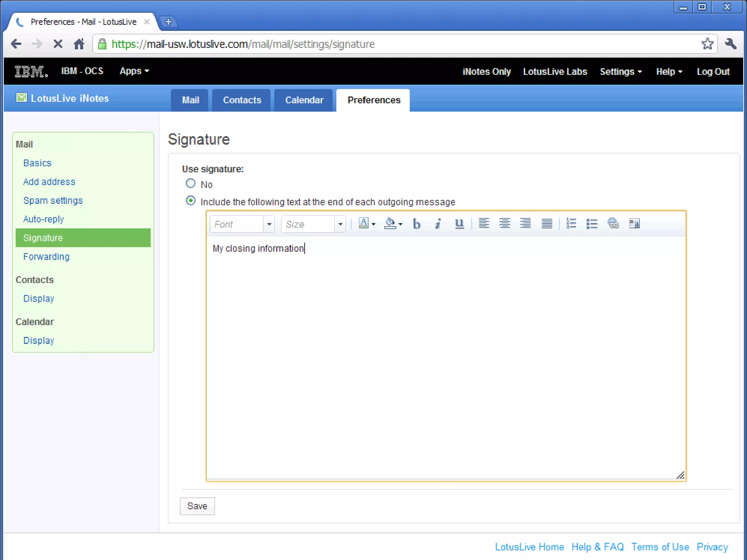747x560 pixels.
Task: Center align the signature text
Action: click(504, 223)
